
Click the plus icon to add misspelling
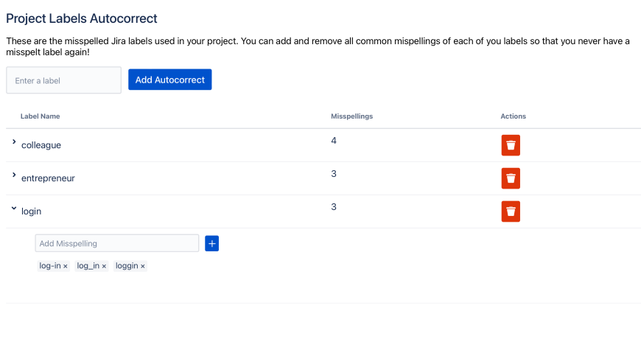click(x=211, y=243)
